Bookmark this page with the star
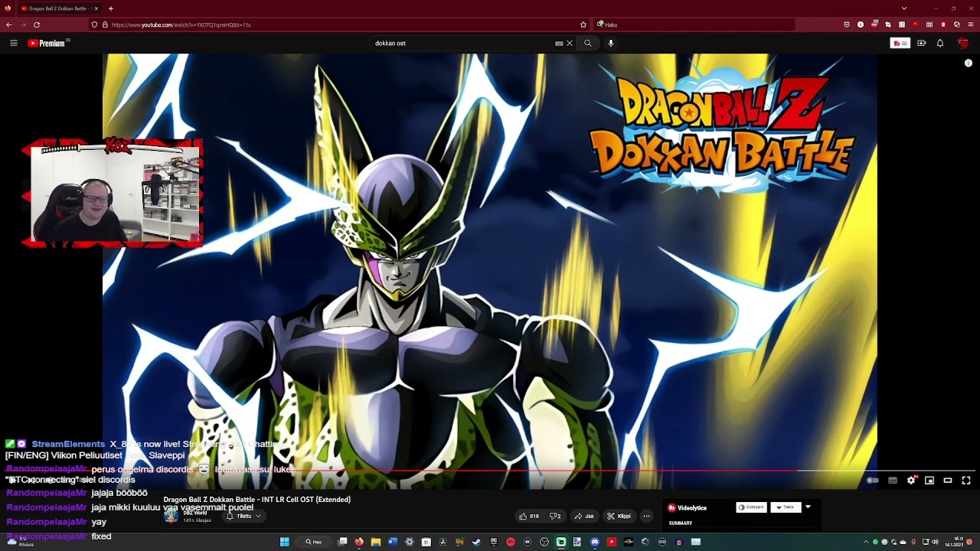Image resolution: width=980 pixels, height=551 pixels. click(x=583, y=24)
